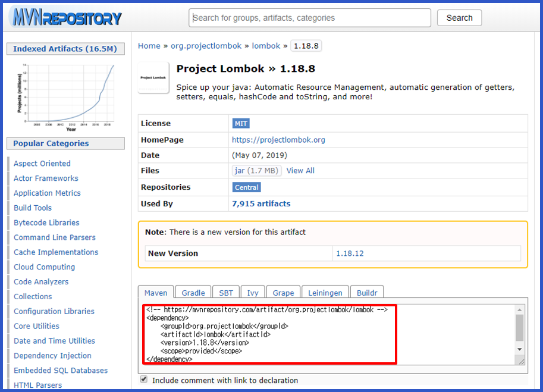543x392 pixels.
Task: Open the Project Lombok thumbnail image
Action: point(153,77)
